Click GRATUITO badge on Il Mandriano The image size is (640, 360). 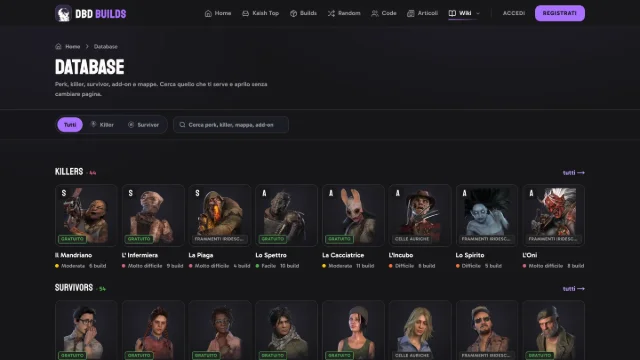[x=72, y=239]
